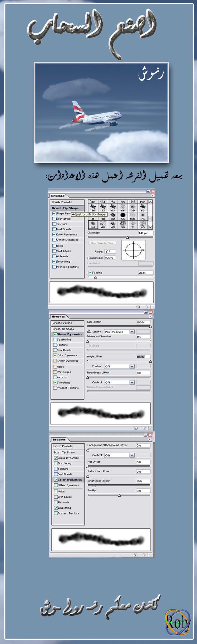Pick the brush preset labeled 21

133,225
